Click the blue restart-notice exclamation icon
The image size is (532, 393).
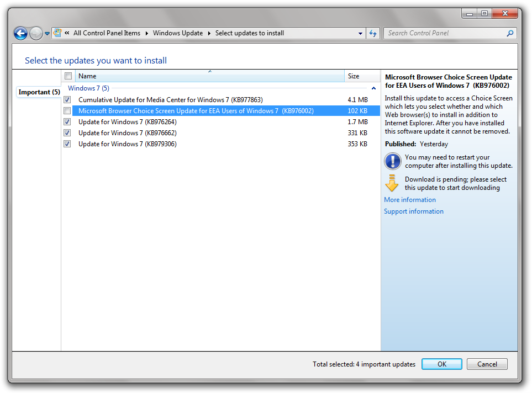click(393, 161)
